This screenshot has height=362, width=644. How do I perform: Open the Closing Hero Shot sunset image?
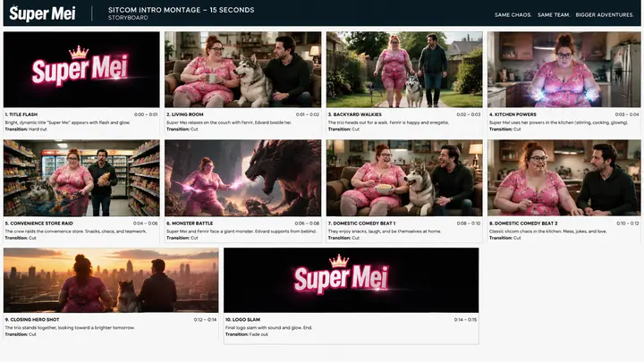point(111,280)
